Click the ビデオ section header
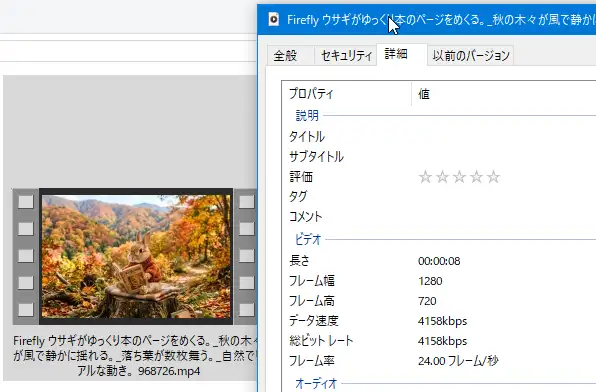The width and height of the screenshot is (596, 392). [x=308, y=240]
